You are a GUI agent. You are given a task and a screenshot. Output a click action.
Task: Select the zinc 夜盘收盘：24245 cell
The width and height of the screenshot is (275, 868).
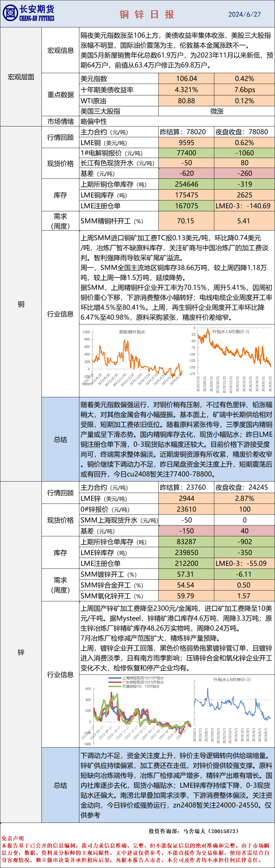tap(244, 487)
